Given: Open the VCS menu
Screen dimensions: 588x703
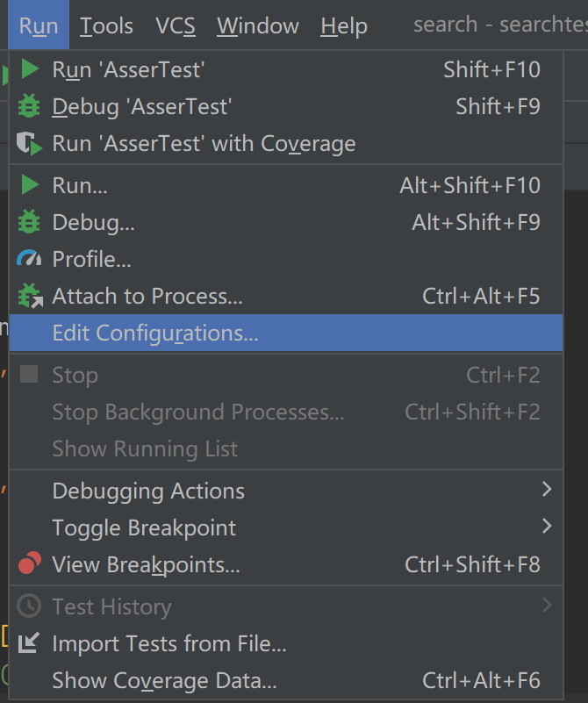Looking at the screenshot, I should pos(176,26).
